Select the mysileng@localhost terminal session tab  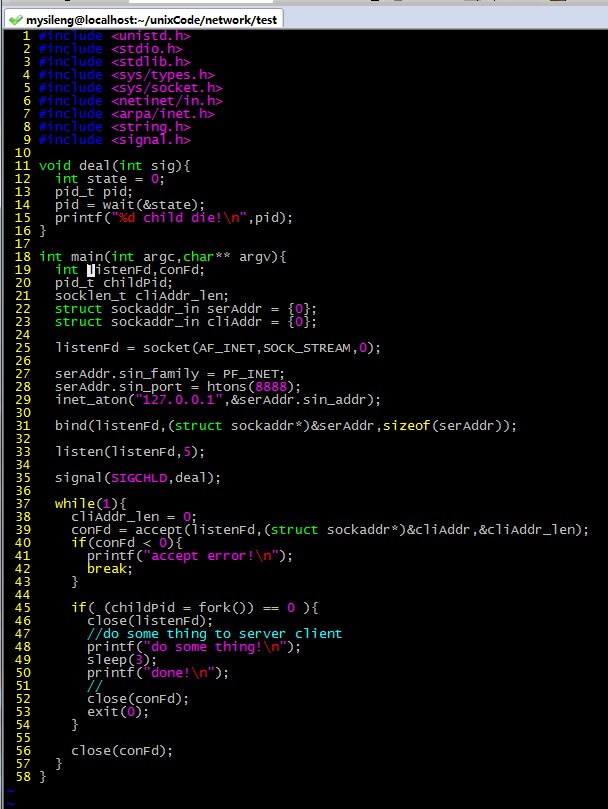(145, 19)
